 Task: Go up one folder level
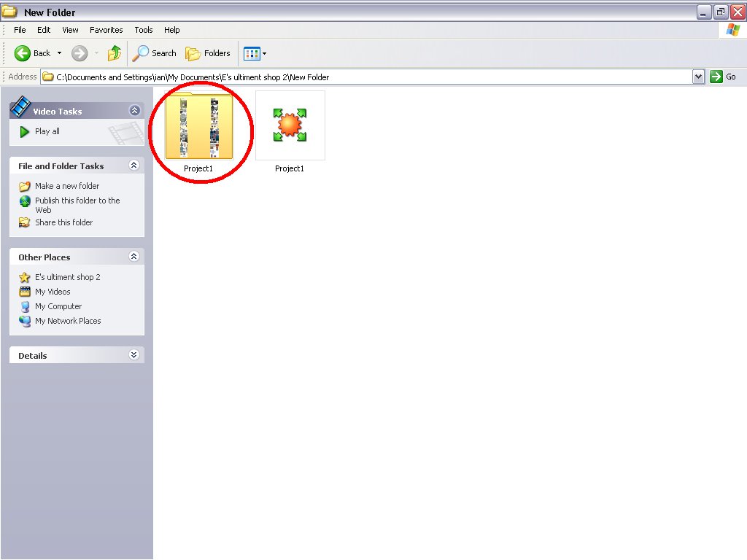(x=115, y=53)
